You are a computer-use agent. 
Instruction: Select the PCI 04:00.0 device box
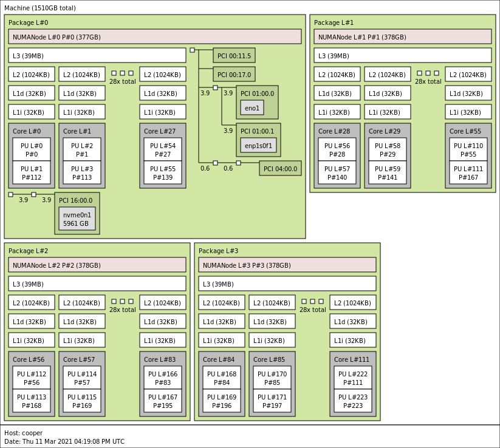(280, 169)
